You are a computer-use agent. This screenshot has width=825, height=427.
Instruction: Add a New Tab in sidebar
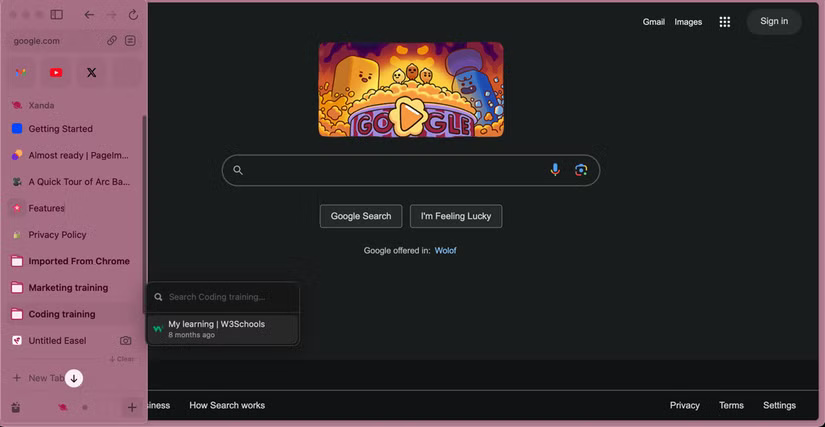coord(38,378)
